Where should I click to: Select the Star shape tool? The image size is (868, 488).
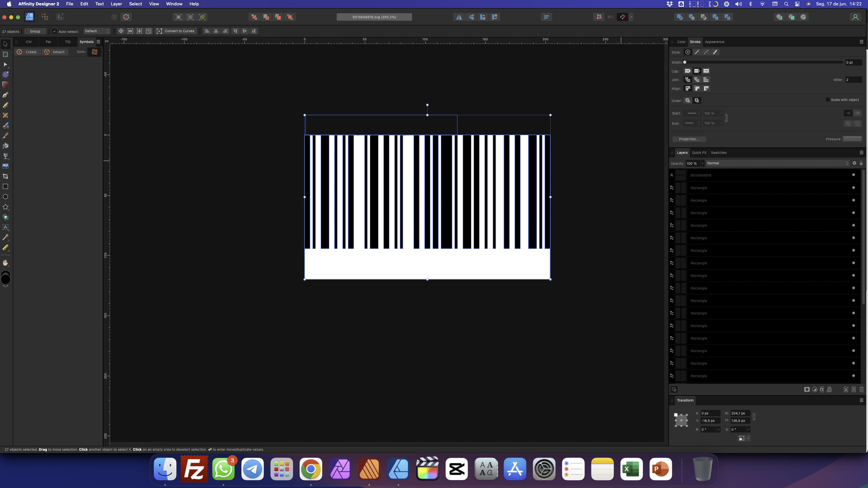pos(5,207)
